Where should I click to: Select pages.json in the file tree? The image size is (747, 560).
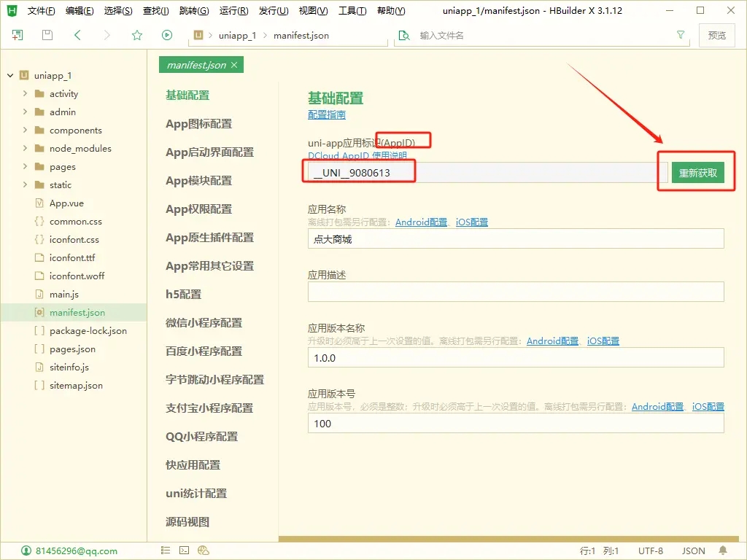[x=72, y=349]
